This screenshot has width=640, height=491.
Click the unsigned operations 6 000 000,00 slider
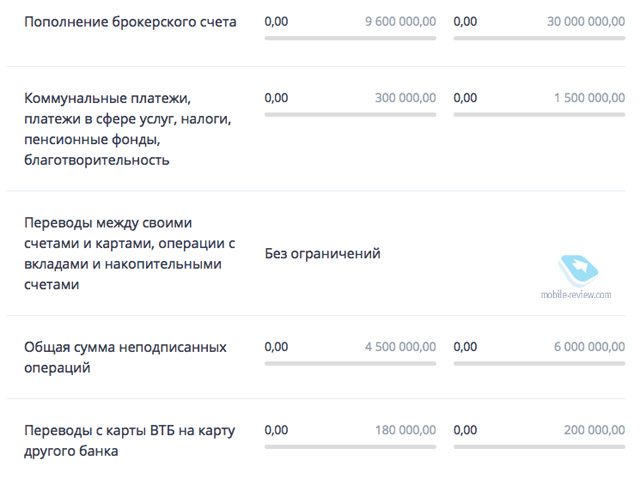[x=539, y=365]
